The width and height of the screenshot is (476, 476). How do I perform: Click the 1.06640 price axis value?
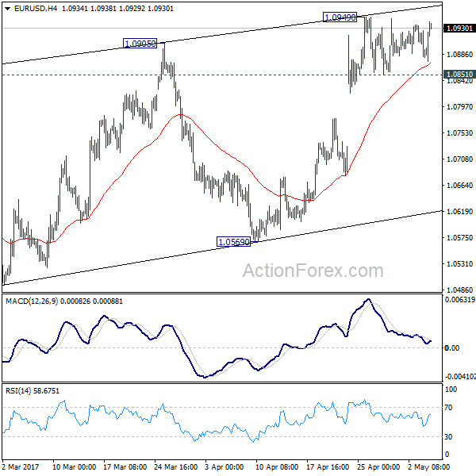(x=459, y=185)
